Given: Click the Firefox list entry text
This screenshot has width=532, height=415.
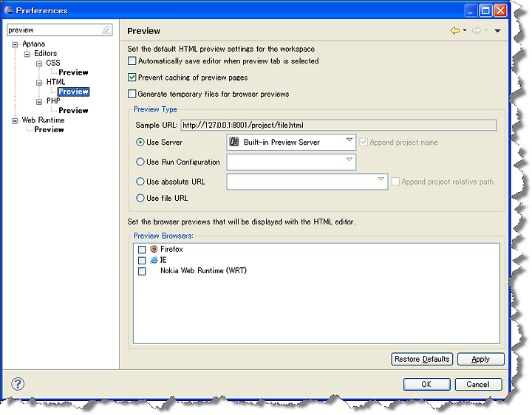Looking at the screenshot, I should 171,249.
